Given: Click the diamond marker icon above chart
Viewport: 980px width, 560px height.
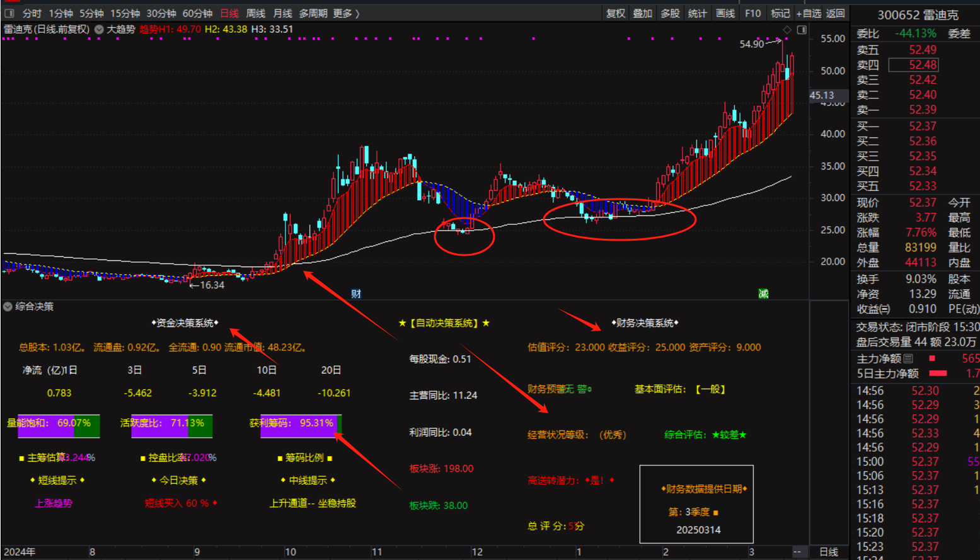Looking at the screenshot, I should 787,30.
